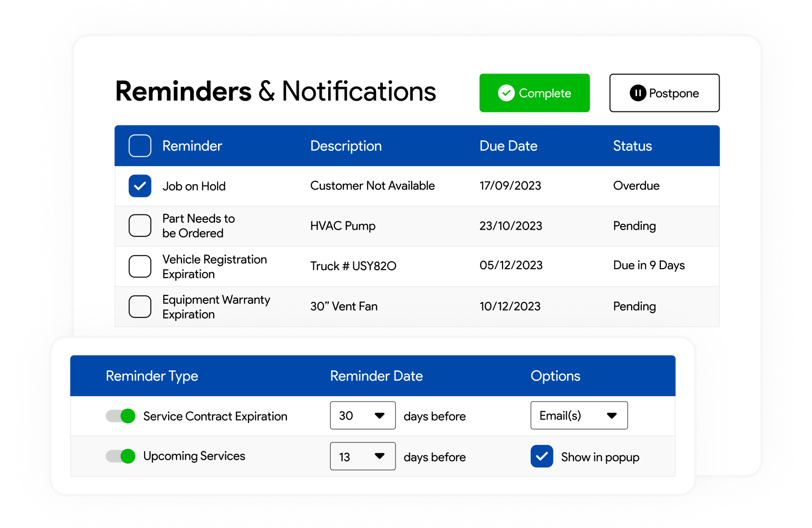Viewport: 812px width, 528px height.
Task: Check the box for Vehicle Registration Expiration
Action: point(140,266)
